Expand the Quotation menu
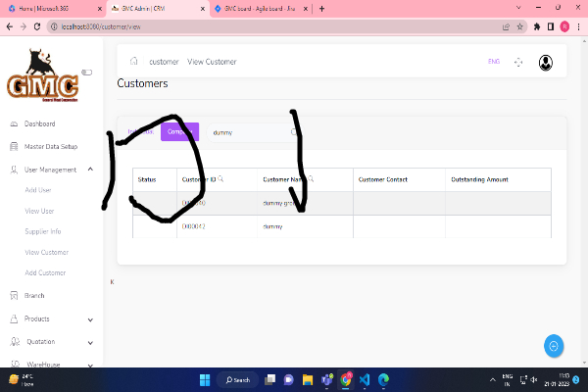Image resolution: width=588 pixels, height=392 pixels. pyautogui.click(x=90, y=342)
